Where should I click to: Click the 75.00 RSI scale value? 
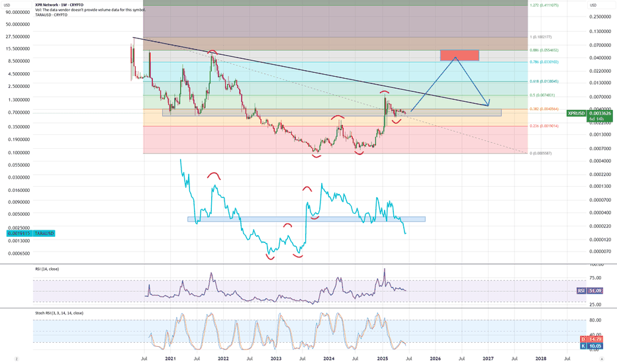[595, 278]
